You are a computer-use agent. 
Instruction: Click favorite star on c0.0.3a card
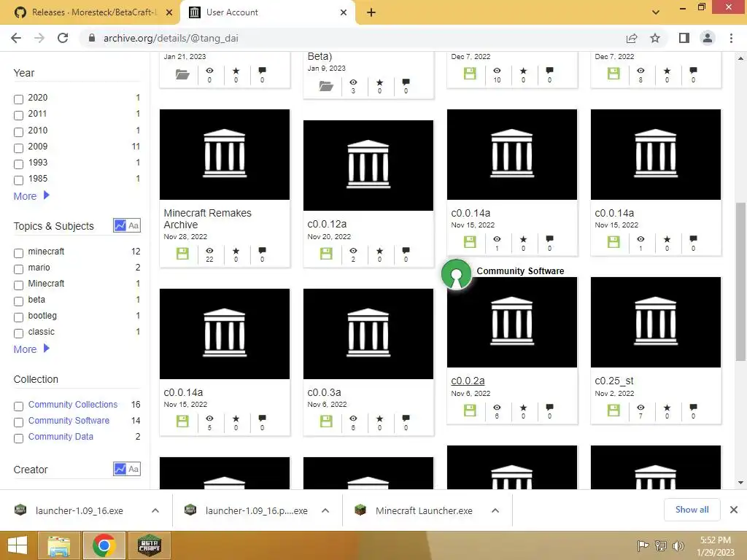click(379, 418)
